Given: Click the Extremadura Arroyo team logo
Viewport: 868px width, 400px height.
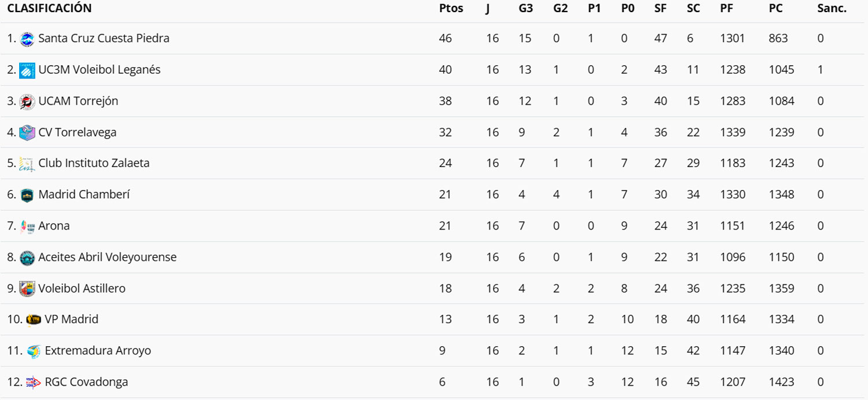Looking at the screenshot, I should pyautogui.click(x=34, y=351).
